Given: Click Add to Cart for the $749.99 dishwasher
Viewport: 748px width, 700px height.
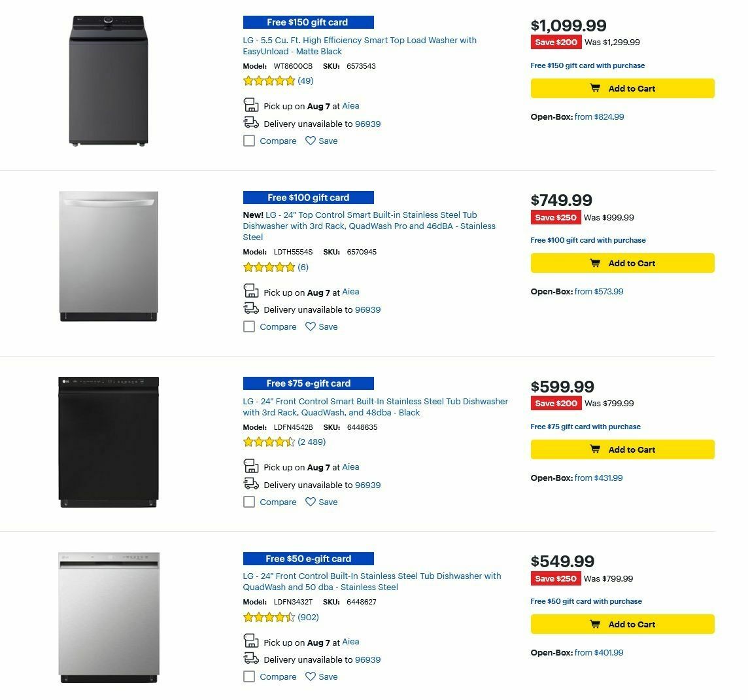Looking at the screenshot, I should point(622,263).
